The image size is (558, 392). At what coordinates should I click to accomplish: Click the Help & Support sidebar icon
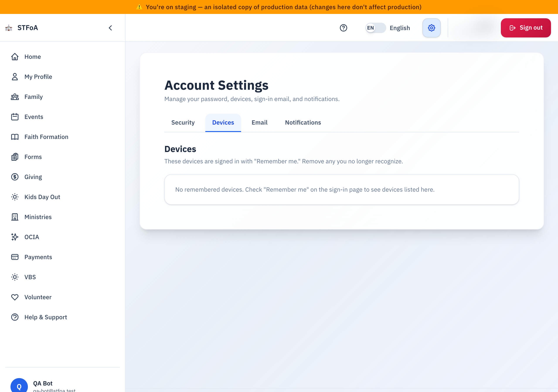[15, 317]
